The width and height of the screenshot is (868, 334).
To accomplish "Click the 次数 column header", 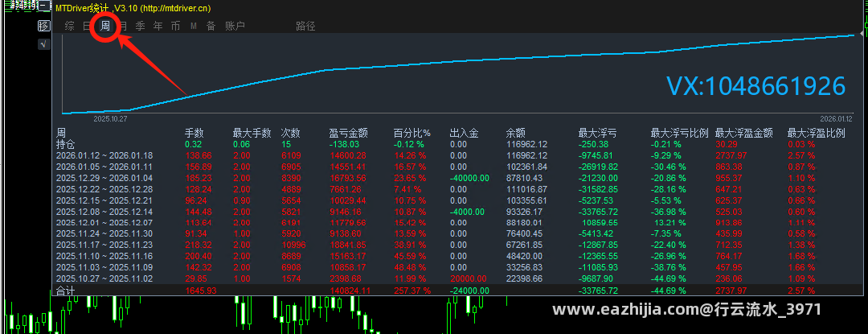I will 291,133.
